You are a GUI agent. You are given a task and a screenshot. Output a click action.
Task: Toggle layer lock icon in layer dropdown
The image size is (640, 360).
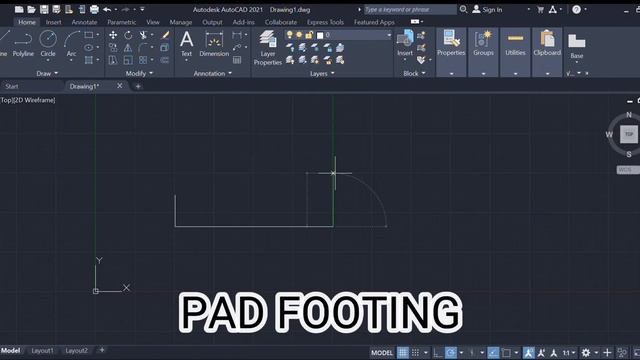309,35
